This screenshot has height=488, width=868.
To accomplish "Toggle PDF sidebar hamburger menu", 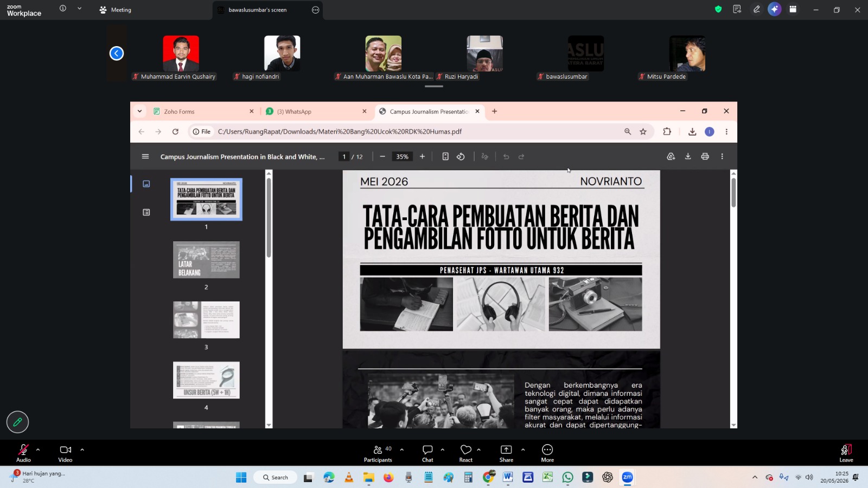I will coord(145,157).
